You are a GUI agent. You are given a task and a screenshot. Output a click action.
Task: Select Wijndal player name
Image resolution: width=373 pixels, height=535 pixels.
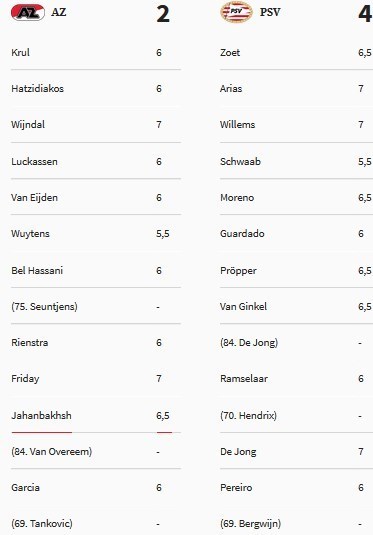[x=28, y=125]
